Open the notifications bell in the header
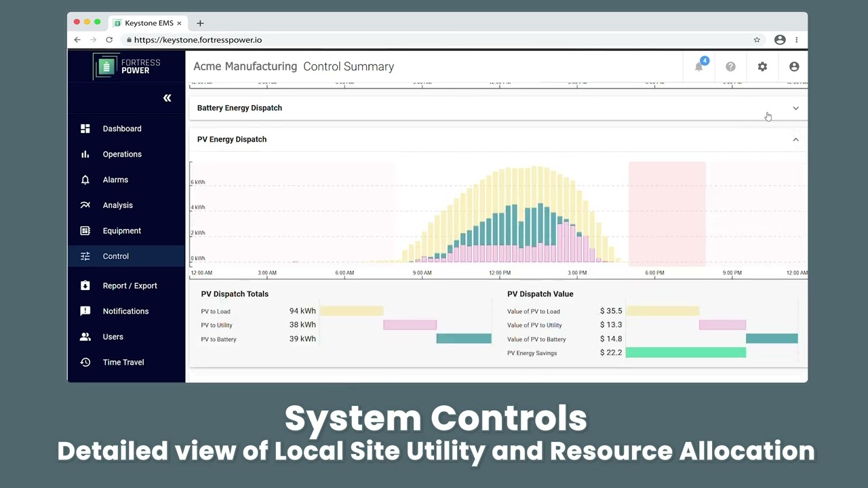Screen dimensions: 868x488 [699, 66]
